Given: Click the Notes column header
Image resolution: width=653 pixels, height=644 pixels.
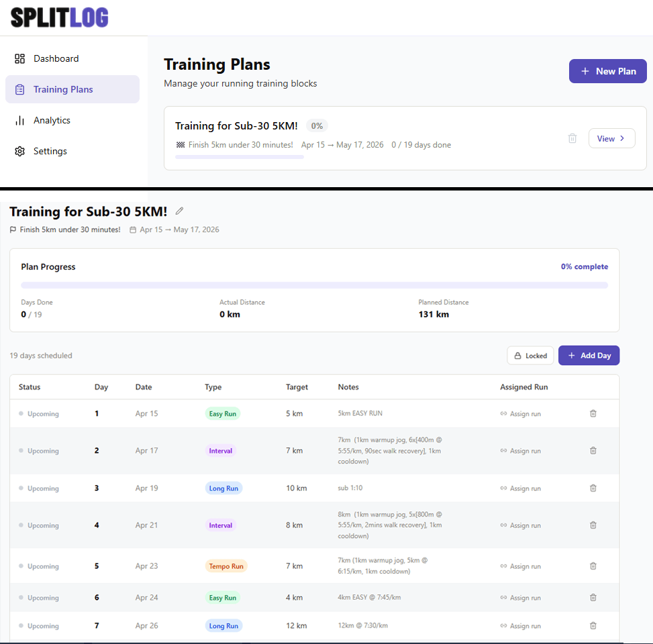Looking at the screenshot, I should pyautogui.click(x=348, y=386).
